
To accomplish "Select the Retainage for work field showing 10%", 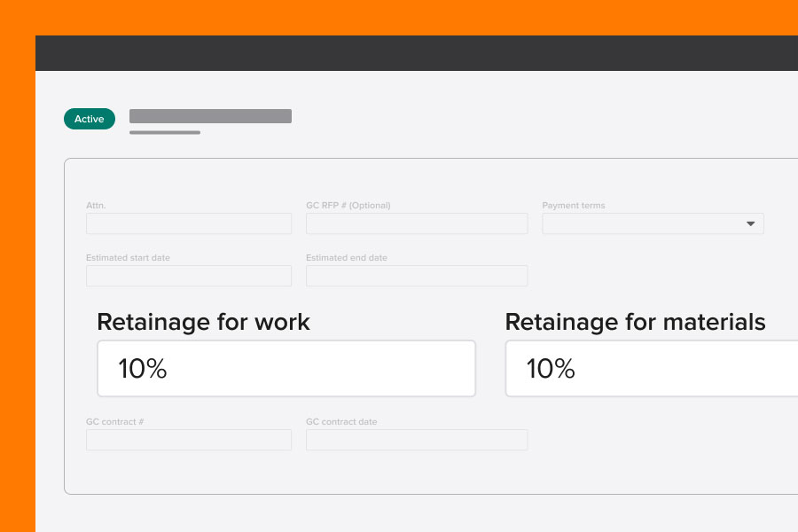I will 286,368.
